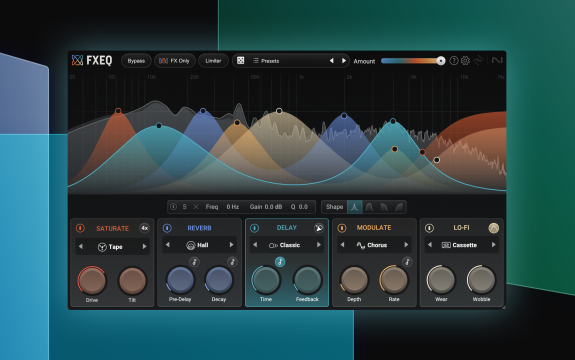Select the SATURATE module title
The height and width of the screenshot is (360, 575).
point(112,228)
